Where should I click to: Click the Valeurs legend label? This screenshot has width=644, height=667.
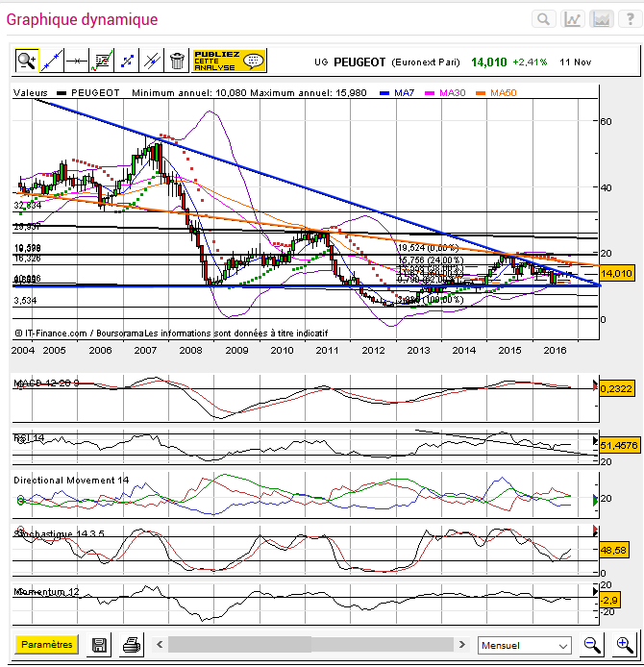30,92
